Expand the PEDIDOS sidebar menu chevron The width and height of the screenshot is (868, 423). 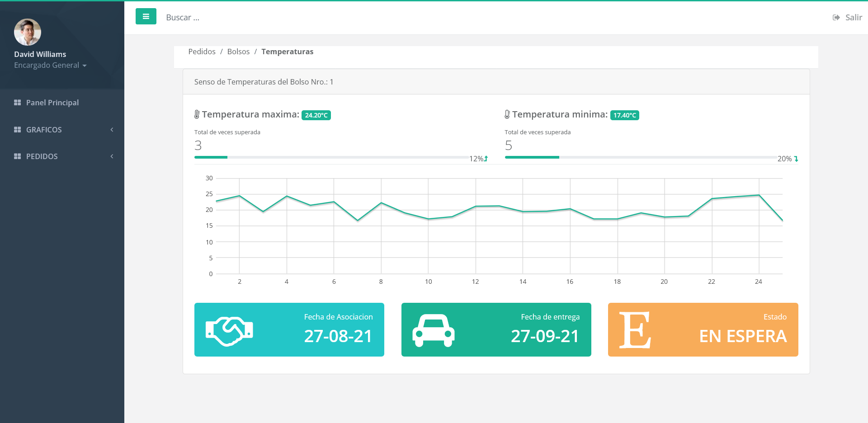pyautogui.click(x=112, y=156)
